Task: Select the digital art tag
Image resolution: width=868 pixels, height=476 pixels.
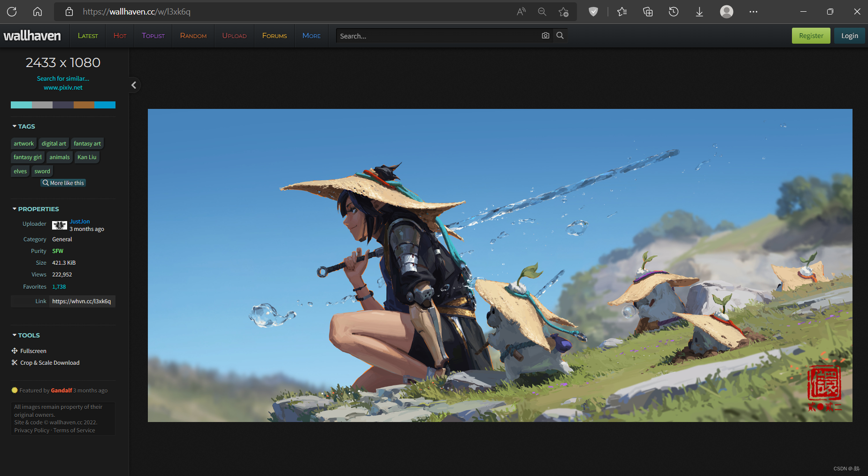Action: click(54, 143)
